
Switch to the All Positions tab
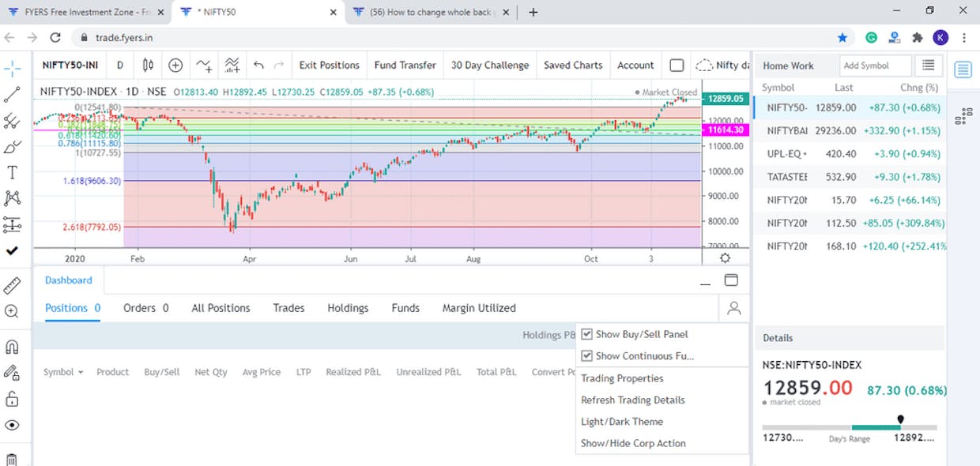click(x=220, y=308)
